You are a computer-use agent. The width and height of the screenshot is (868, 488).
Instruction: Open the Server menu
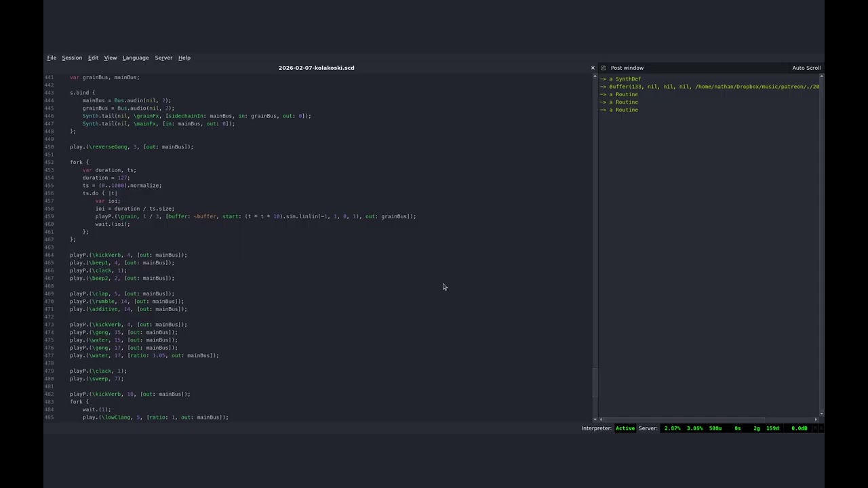pyautogui.click(x=163, y=58)
